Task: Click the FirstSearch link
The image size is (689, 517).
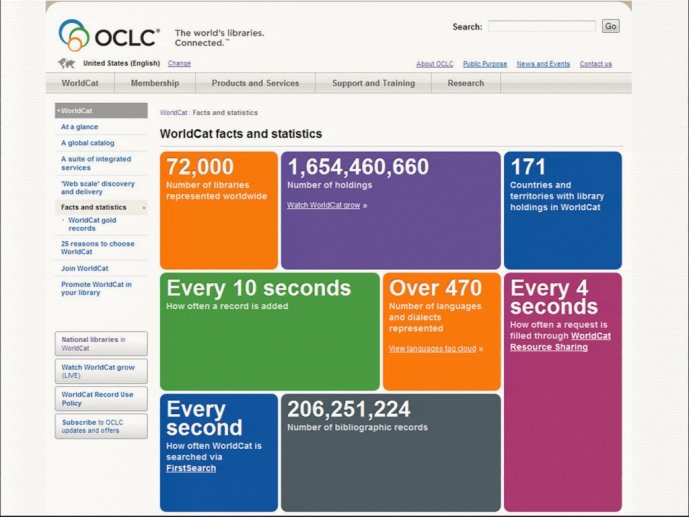Action: point(191,469)
